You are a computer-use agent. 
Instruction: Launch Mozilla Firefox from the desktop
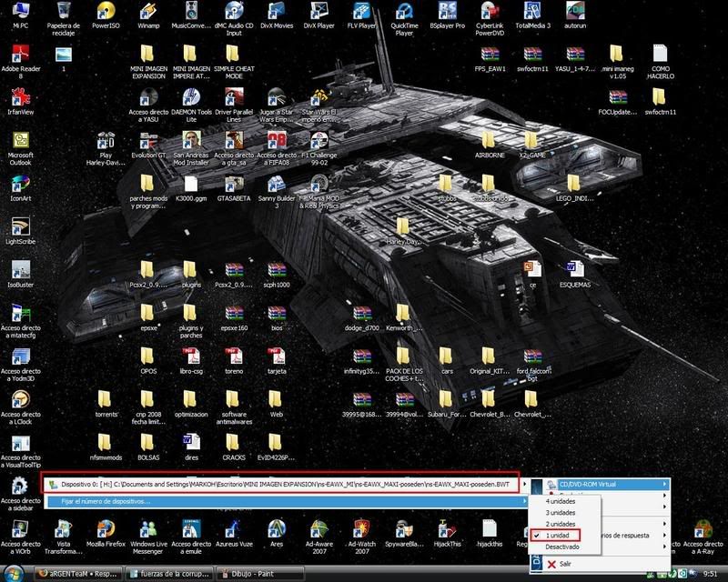[106, 533]
